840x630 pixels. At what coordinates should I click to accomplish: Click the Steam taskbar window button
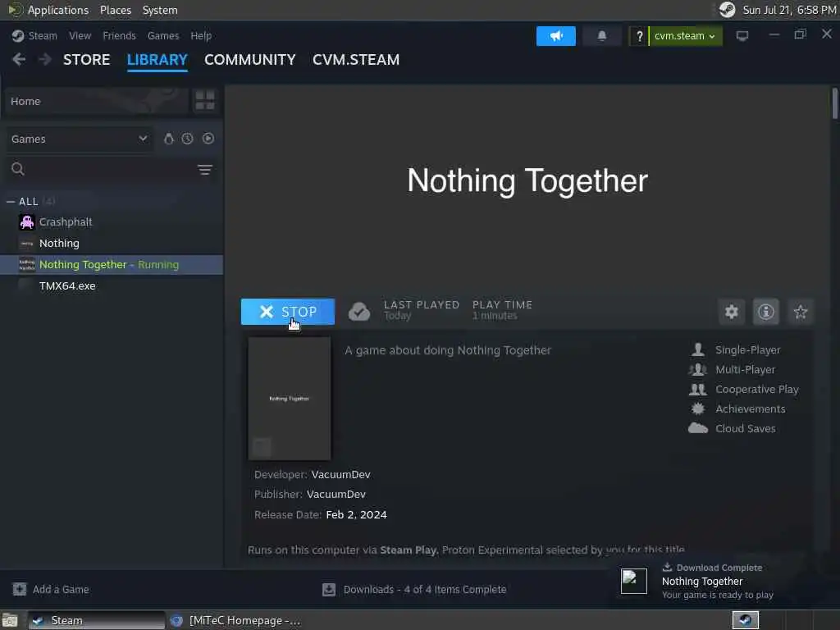pos(97,620)
